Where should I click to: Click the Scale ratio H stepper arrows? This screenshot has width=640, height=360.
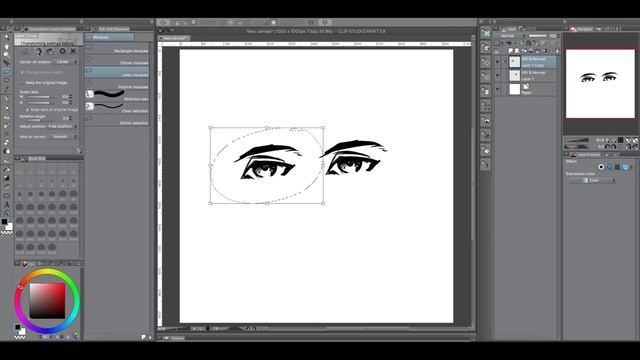pos(71,102)
